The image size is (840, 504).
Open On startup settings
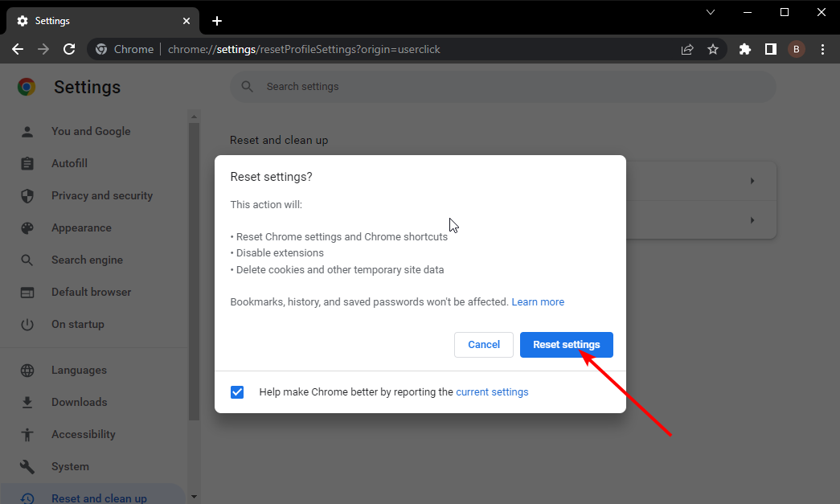[x=78, y=324]
